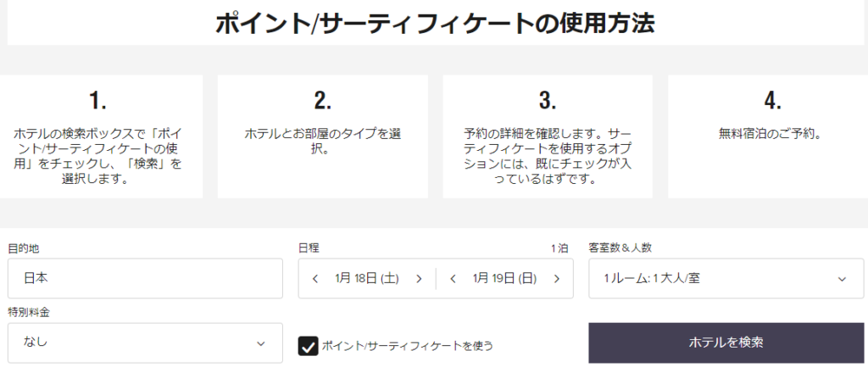
Task: Advance check-in date with next arrow
Action: click(x=419, y=278)
